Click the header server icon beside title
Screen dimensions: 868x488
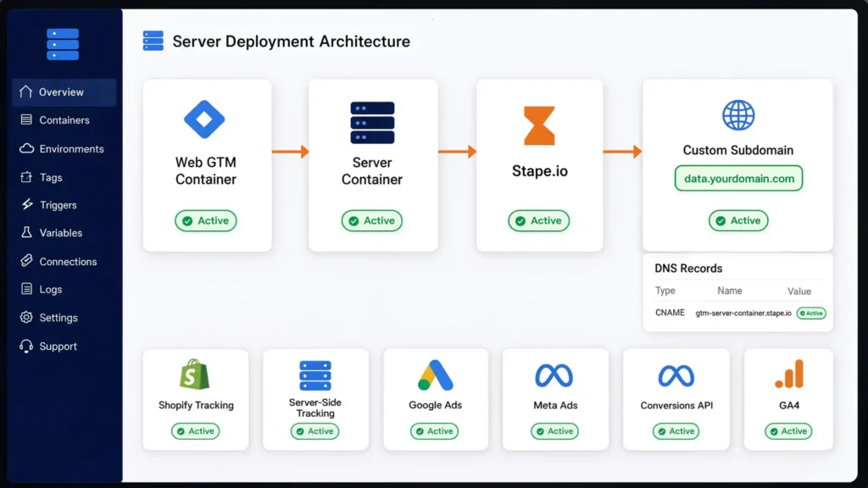click(x=153, y=41)
